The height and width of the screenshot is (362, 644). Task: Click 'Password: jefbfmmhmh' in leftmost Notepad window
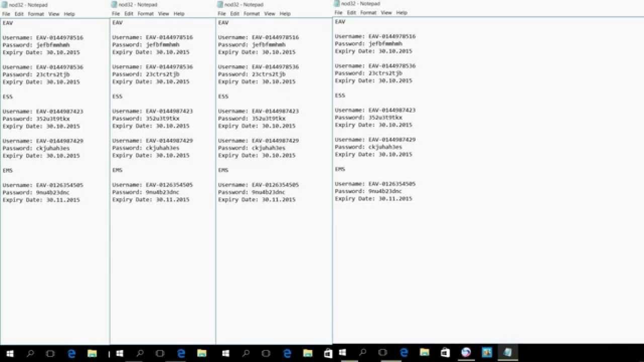(36, 45)
